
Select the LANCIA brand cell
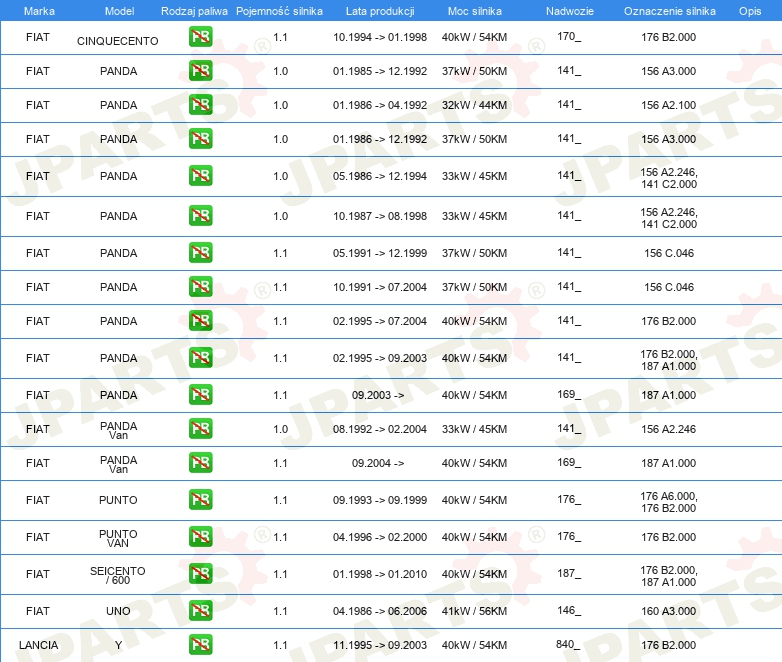pyautogui.click(x=38, y=645)
